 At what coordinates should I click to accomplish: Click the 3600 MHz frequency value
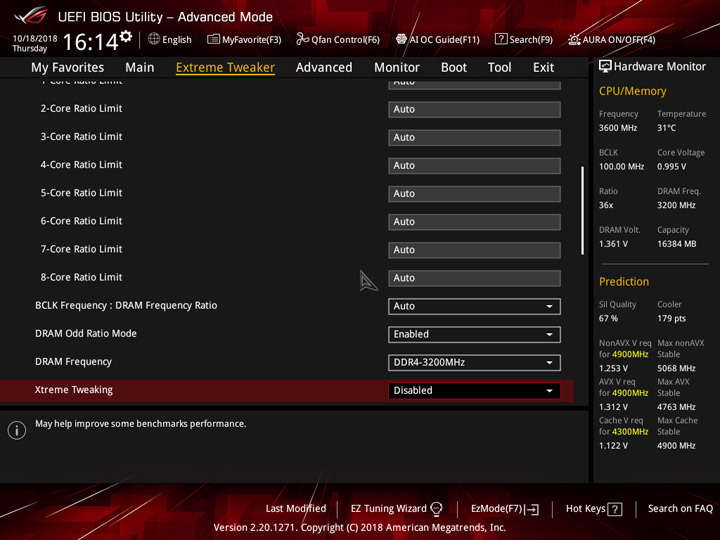618,128
